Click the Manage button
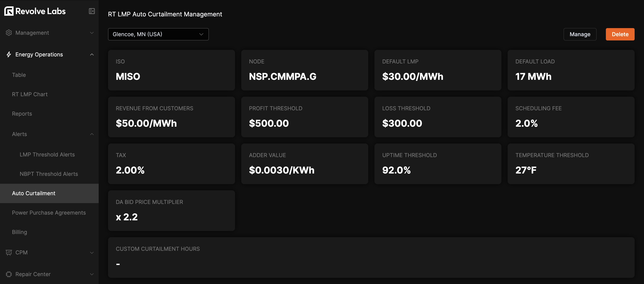 click(580, 34)
